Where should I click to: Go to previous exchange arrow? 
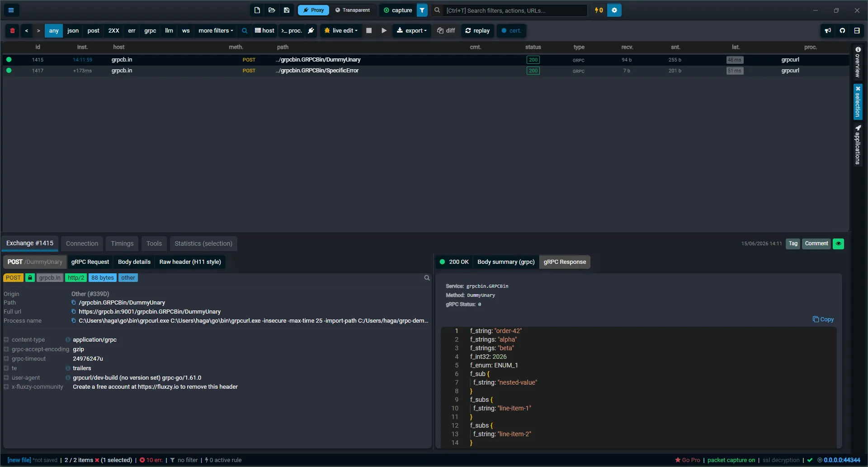pos(27,30)
